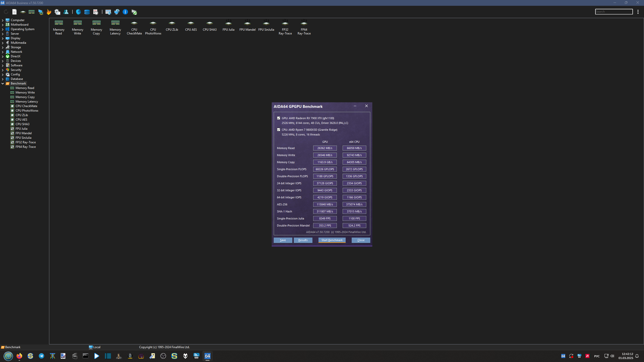
Task: Click the Results button
Action: click(303, 240)
